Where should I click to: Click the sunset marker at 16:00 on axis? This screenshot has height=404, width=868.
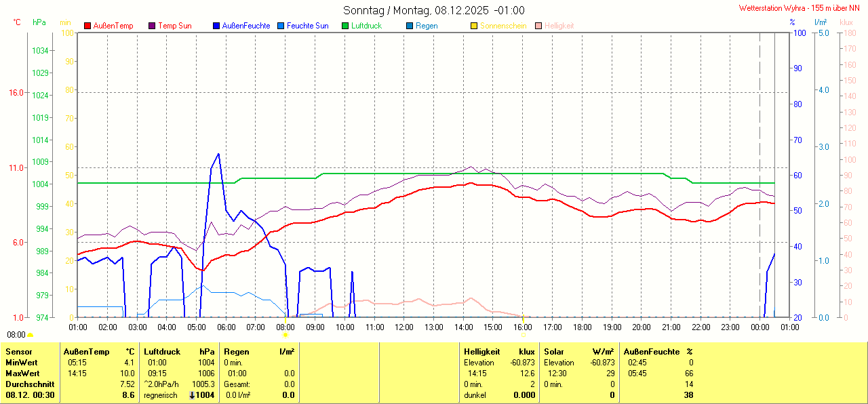pyautogui.click(x=523, y=334)
